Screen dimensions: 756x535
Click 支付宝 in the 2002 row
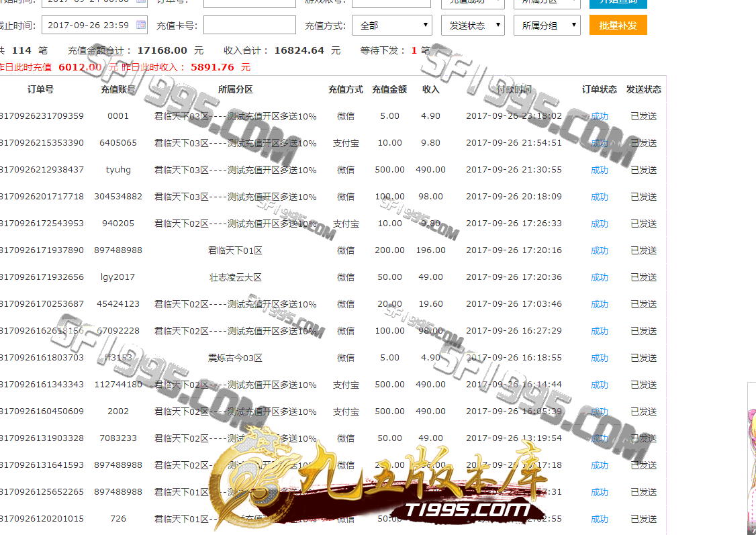(346, 411)
